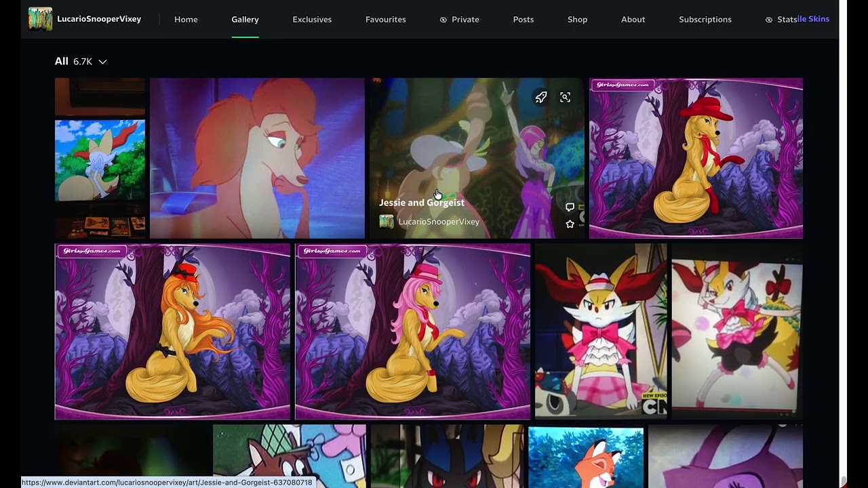Favourite Jessie and Gorgeist with the star icon
This screenshot has height=488, width=868.
click(570, 224)
